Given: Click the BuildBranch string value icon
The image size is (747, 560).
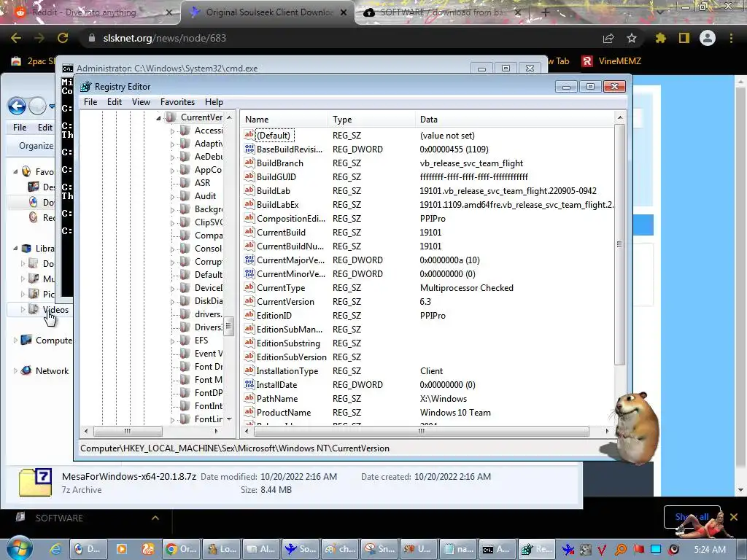Looking at the screenshot, I should 249,163.
